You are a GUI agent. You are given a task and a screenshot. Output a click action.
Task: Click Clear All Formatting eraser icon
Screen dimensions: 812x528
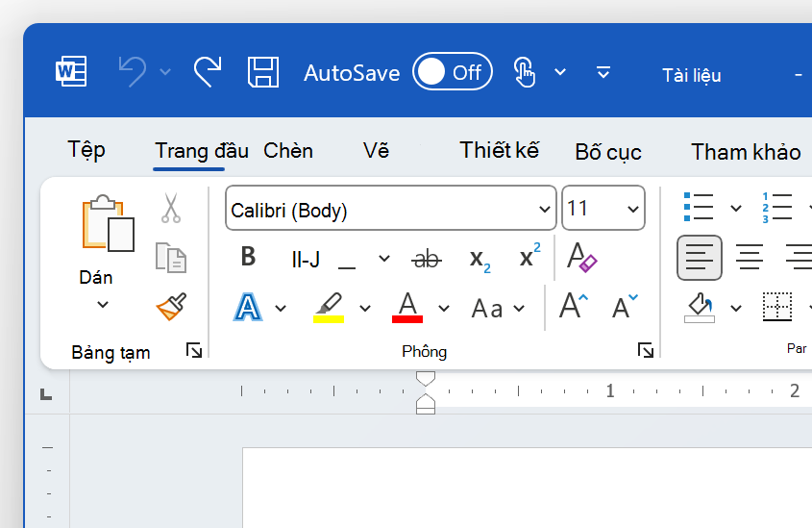tap(582, 257)
